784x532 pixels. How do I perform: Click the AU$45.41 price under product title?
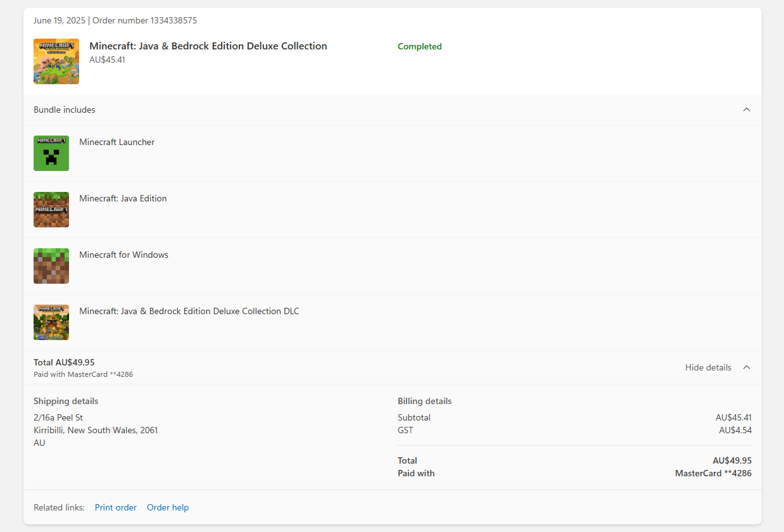(107, 60)
